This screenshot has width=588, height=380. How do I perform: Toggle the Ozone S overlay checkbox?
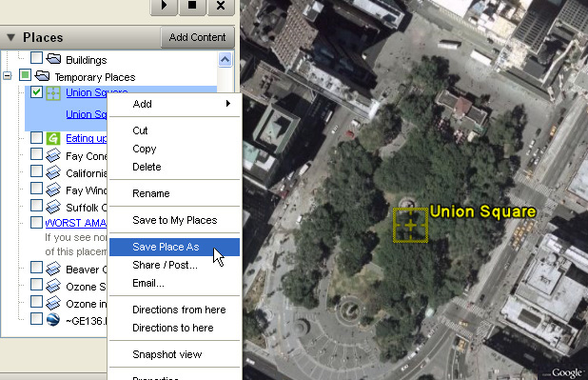click(x=36, y=284)
